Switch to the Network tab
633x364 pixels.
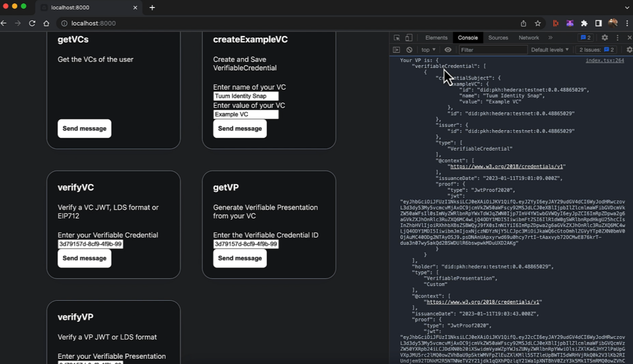(529, 37)
